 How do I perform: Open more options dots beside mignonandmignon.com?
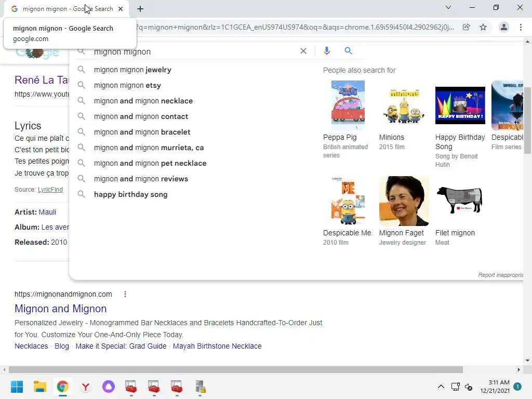tap(125, 294)
